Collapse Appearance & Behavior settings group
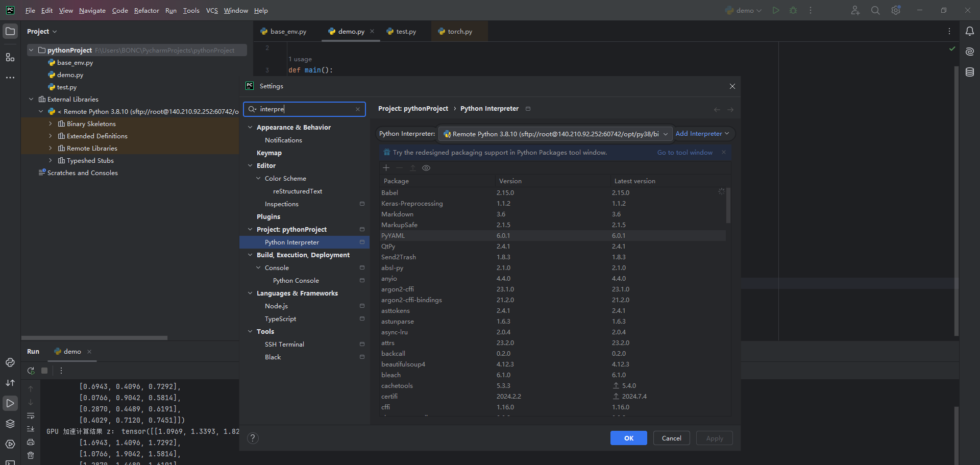The width and height of the screenshot is (980, 465). (250, 127)
